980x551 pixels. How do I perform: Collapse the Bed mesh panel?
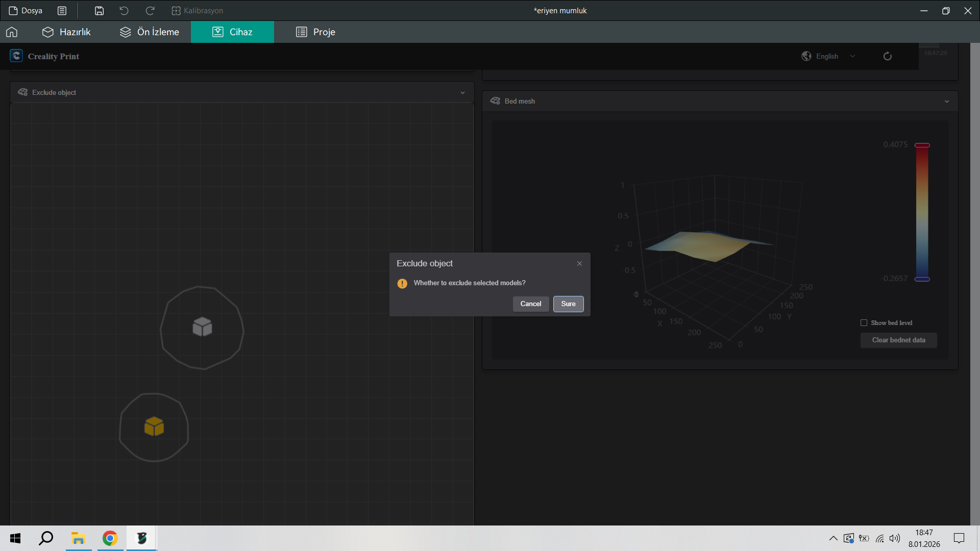tap(947, 102)
